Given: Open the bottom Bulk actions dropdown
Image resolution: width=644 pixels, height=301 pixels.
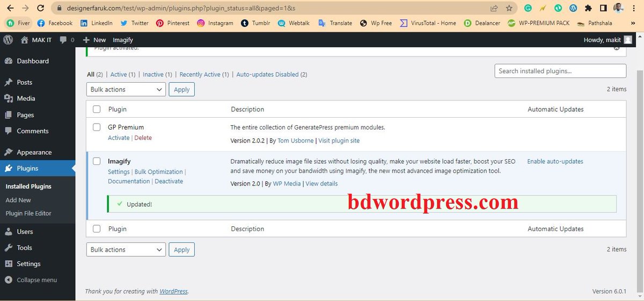Looking at the screenshot, I should click(126, 249).
